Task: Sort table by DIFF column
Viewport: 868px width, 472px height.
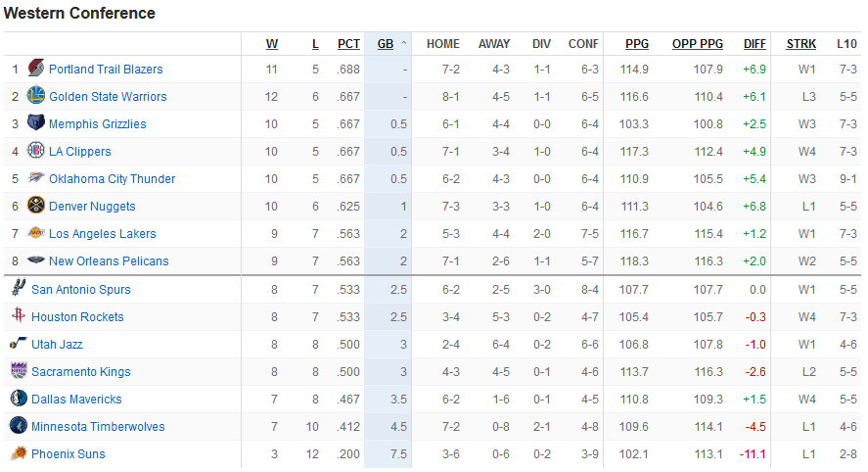Action: coord(754,44)
